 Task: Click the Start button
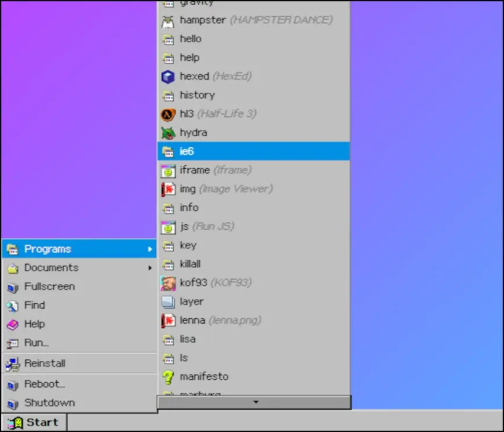(x=34, y=422)
